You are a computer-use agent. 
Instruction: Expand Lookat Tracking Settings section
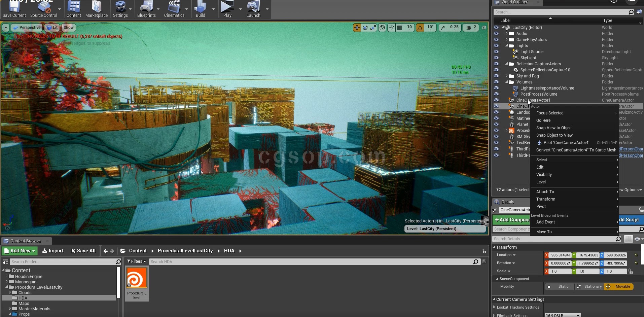tap(494, 307)
